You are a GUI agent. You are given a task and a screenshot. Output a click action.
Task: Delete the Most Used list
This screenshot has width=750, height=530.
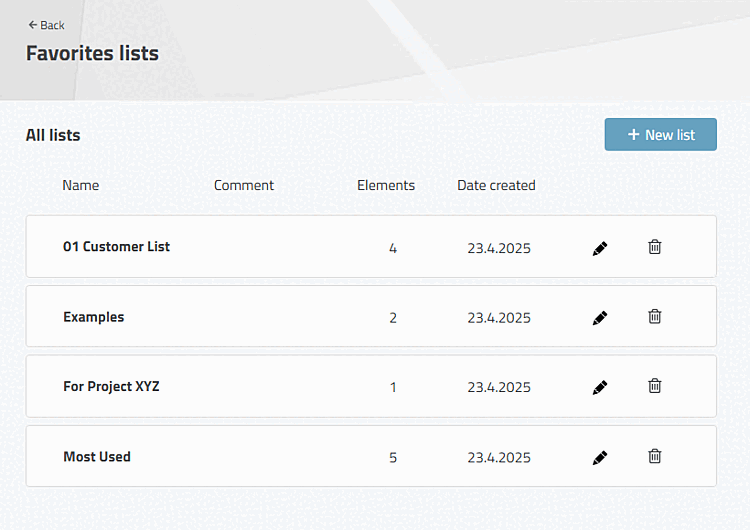click(x=655, y=457)
